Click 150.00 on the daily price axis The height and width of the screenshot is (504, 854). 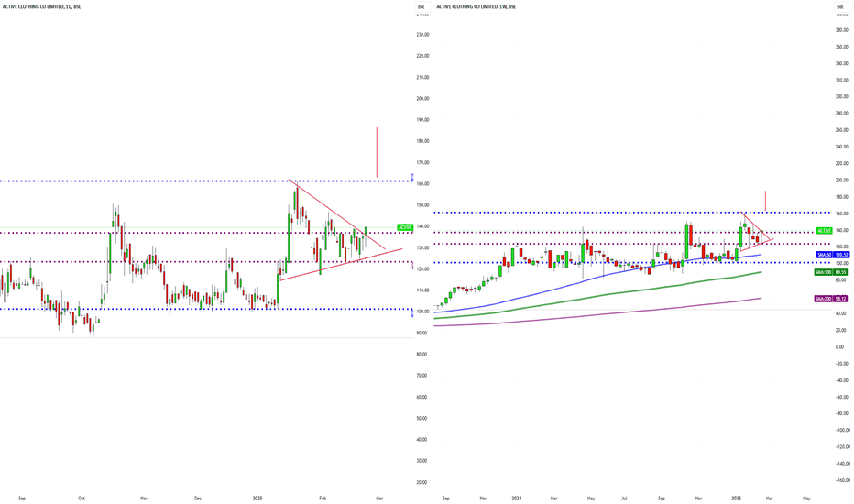tap(422, 205)
